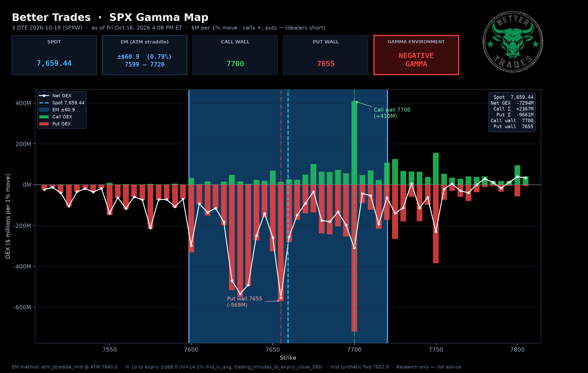
Task: Click the EM ±60.9 legend swatch
Action: tap(44, 110)
